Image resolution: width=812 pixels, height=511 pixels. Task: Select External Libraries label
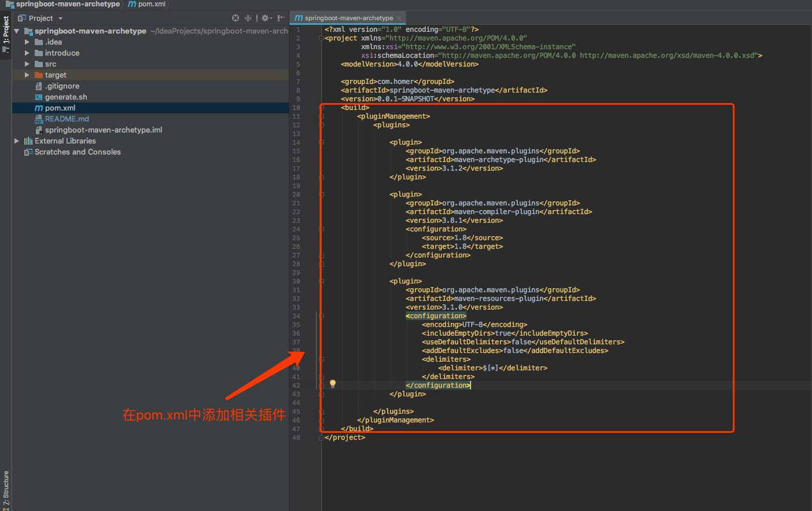[x=65, y=141]
